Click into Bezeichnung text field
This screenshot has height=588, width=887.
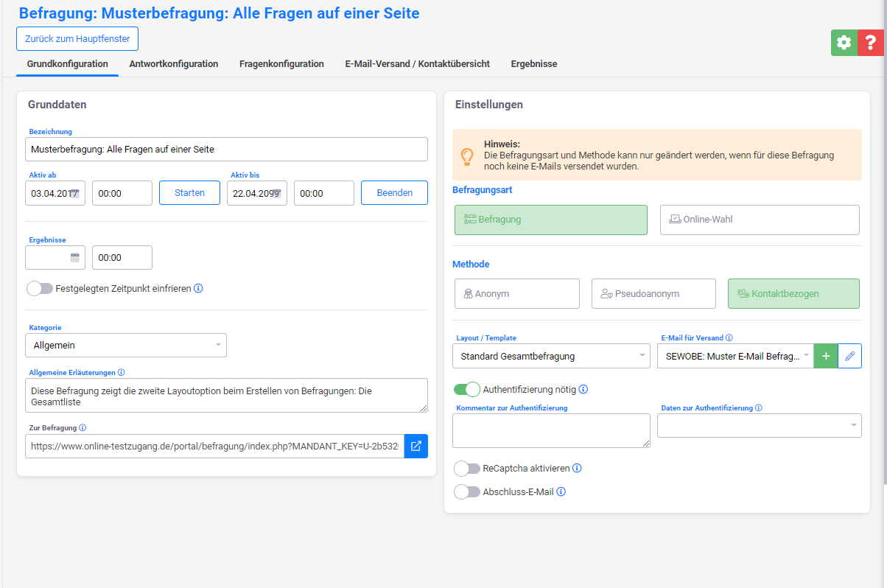coord(226,149)
